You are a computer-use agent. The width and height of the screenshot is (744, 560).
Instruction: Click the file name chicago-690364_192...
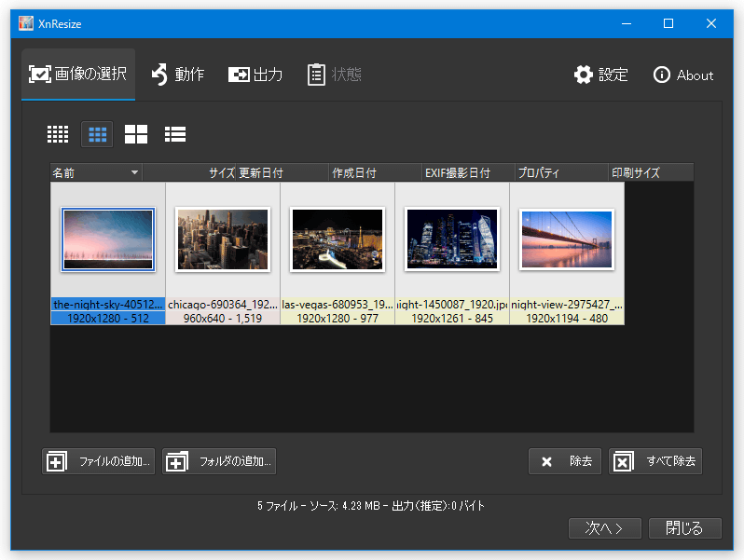tap(223, 305)
